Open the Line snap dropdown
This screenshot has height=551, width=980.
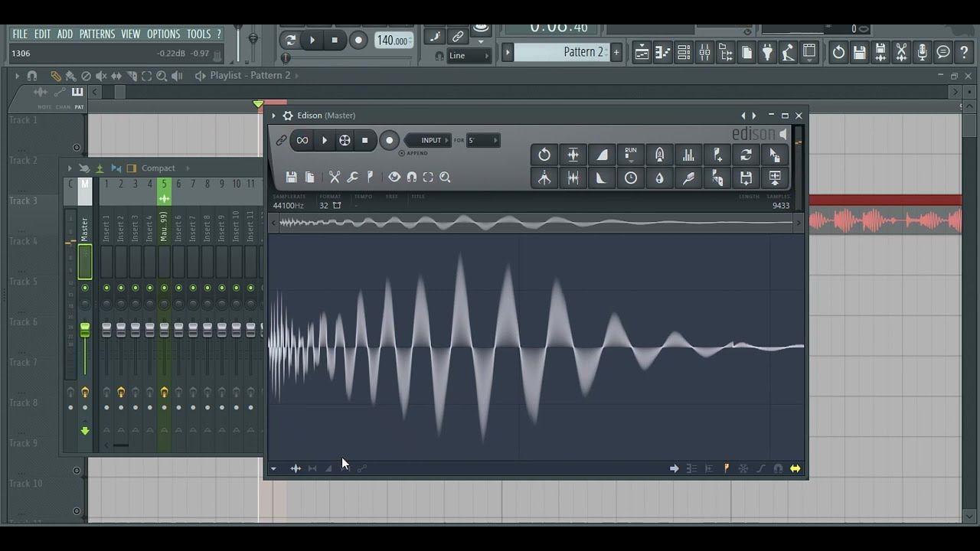point(469,55)
